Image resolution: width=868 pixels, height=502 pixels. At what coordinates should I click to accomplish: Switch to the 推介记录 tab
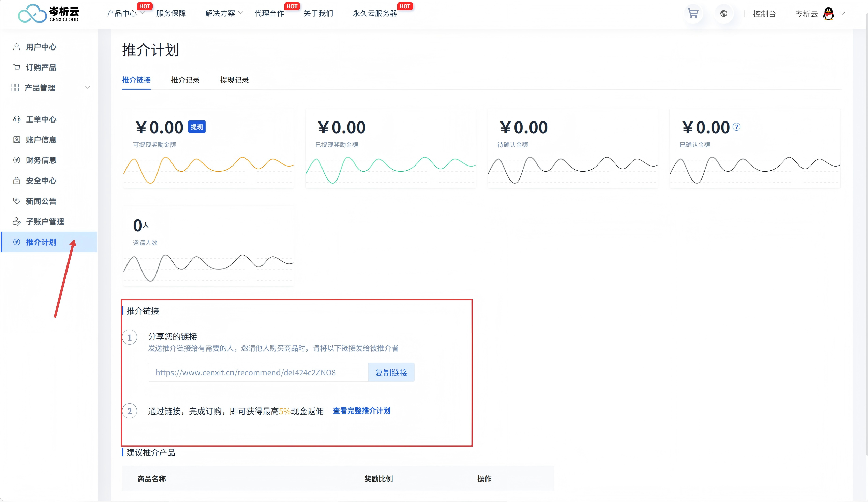tap(185, 80)
